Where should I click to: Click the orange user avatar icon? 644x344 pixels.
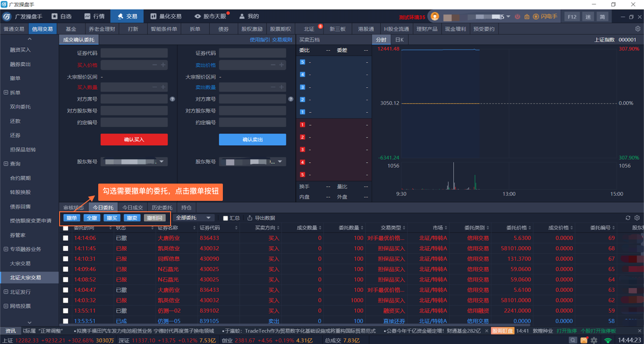coord(435,17)
